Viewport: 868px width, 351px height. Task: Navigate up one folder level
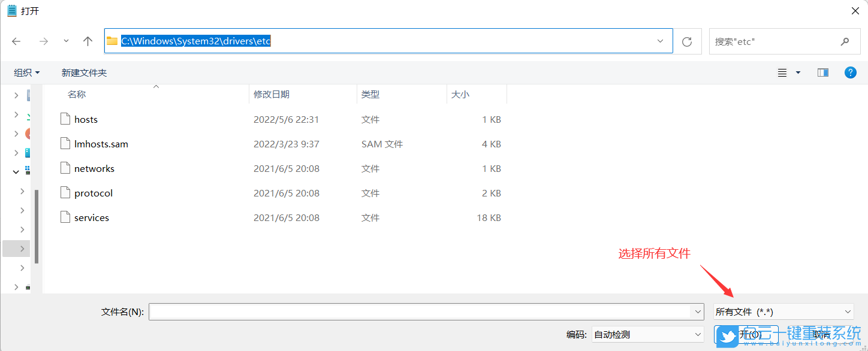(x=87, y=41)
